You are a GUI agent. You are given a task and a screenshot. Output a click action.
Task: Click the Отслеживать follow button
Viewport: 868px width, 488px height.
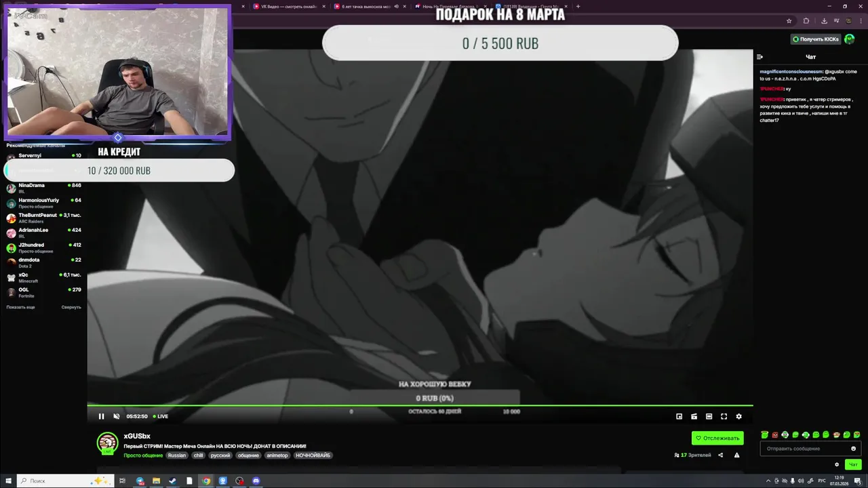pos(717,438)
